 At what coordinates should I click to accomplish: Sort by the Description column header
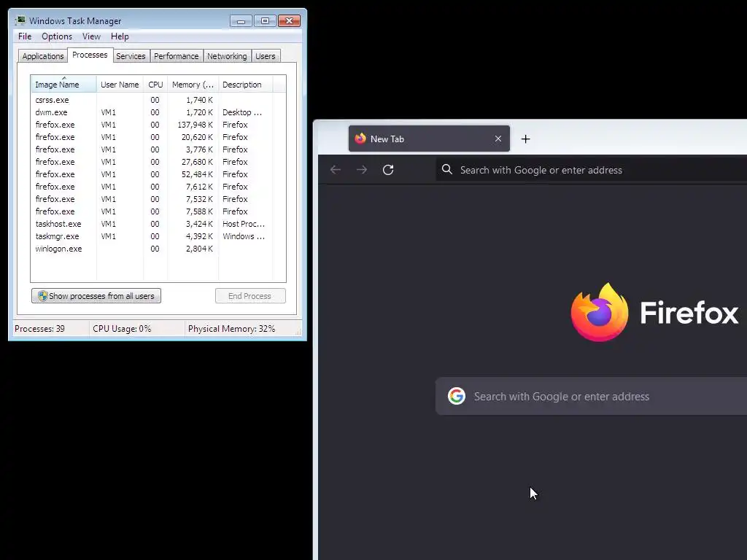245,85
